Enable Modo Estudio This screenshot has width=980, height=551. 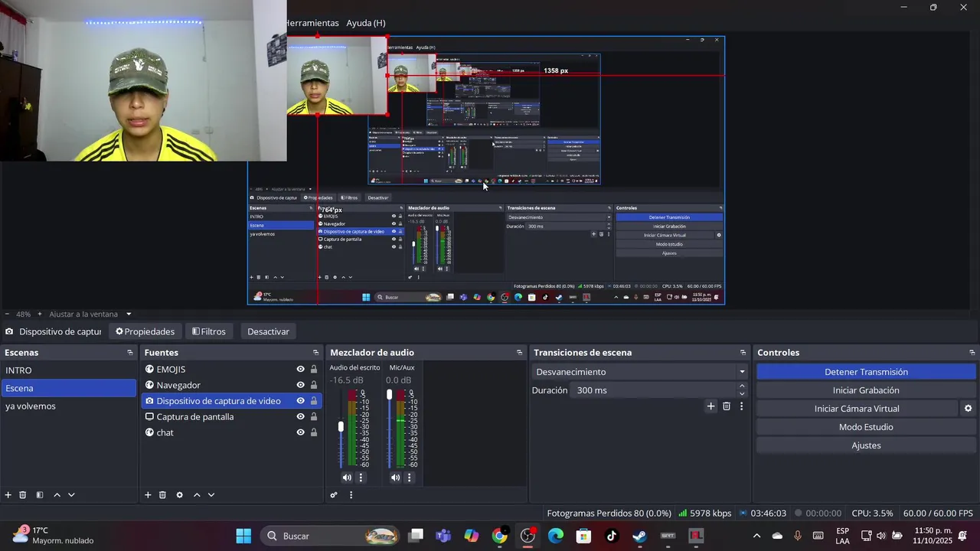point(866,427)
